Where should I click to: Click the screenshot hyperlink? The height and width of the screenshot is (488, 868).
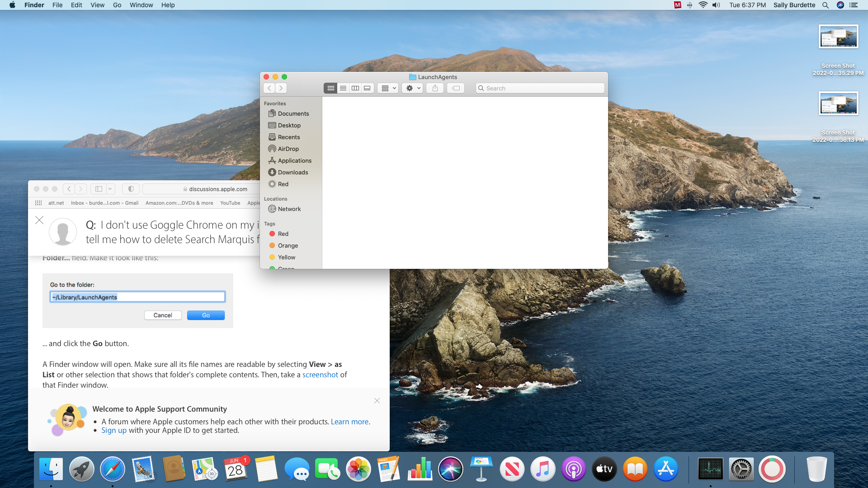tap(320, 375)
